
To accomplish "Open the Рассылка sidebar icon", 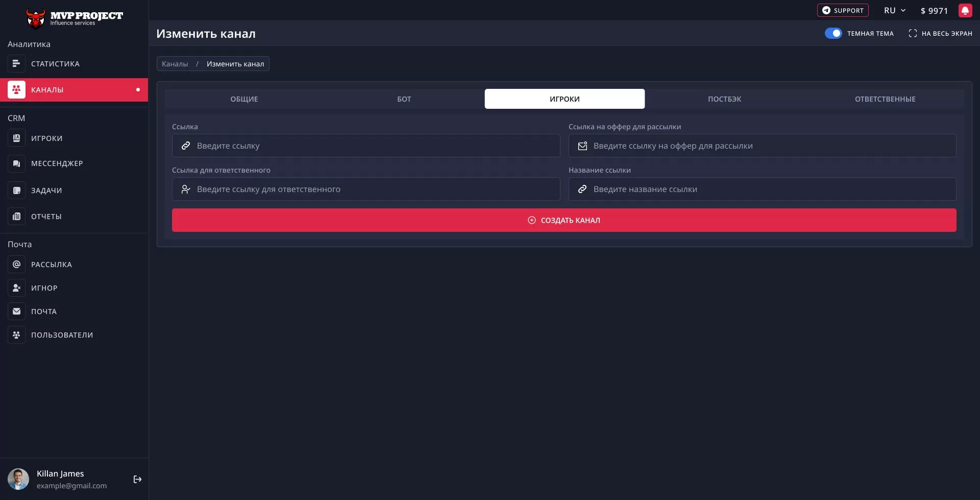I will [x=16, y=265].
